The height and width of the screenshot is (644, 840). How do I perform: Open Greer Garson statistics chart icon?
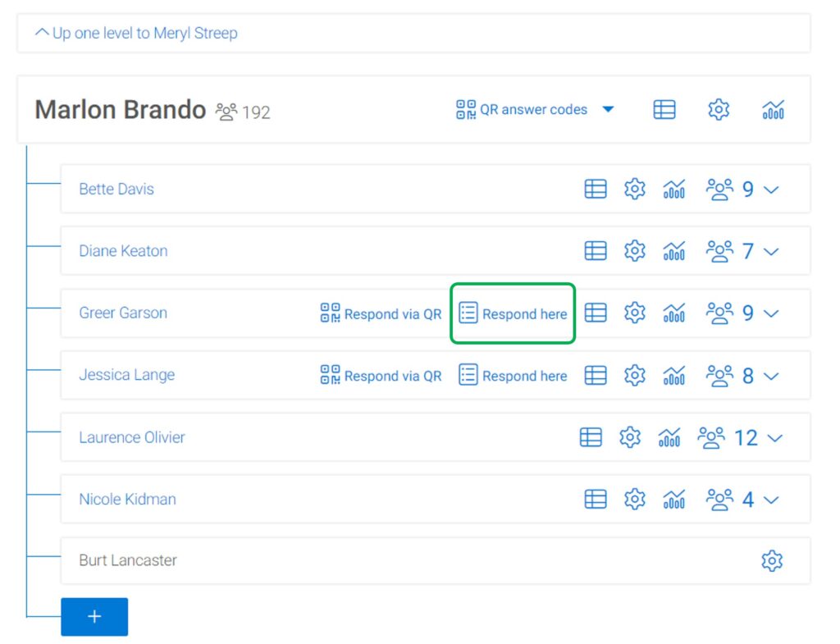pyautogui.click(x=674, y=313)
